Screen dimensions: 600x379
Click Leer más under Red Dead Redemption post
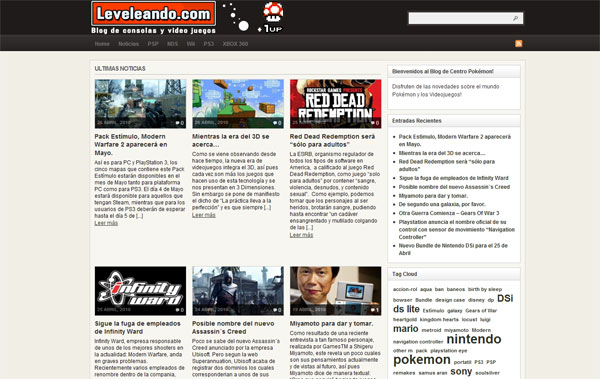click(x=301, y=235)
